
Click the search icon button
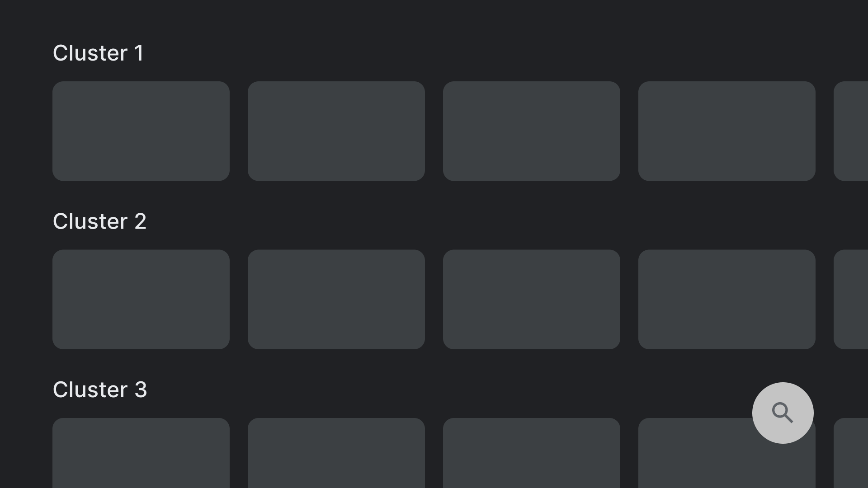[x=783, y=413]
